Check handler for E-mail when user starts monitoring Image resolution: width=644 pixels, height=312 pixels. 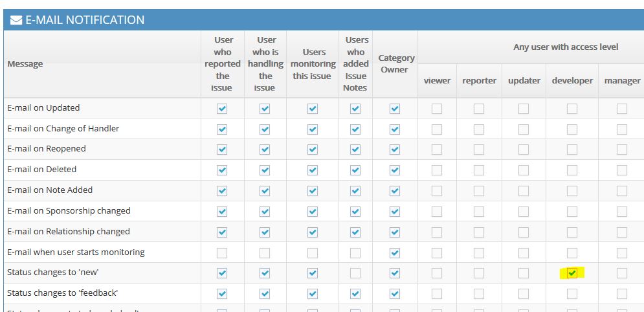(x=265, y=252)
